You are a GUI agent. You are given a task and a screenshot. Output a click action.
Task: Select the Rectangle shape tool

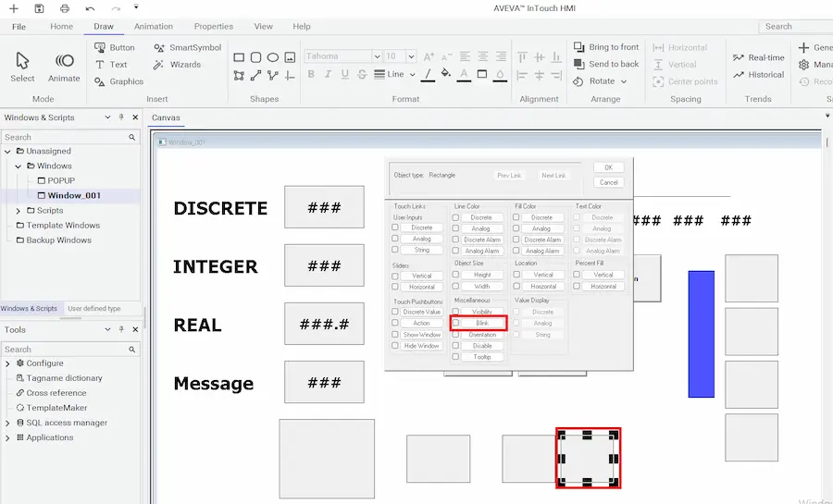[x=239, y=57]
